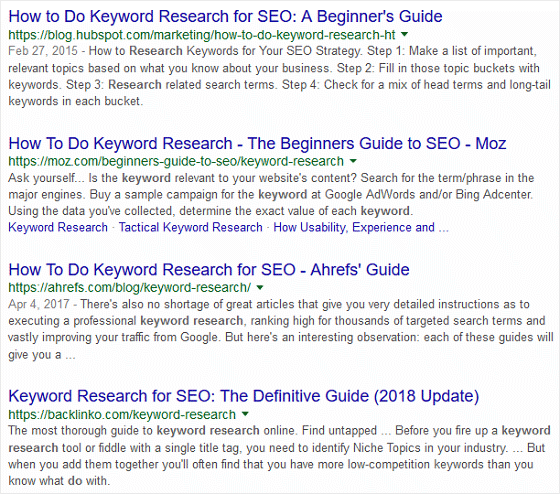Expand dropdown arrow beside backlinko.com URL
560x494 pixels.
point(245,414)
